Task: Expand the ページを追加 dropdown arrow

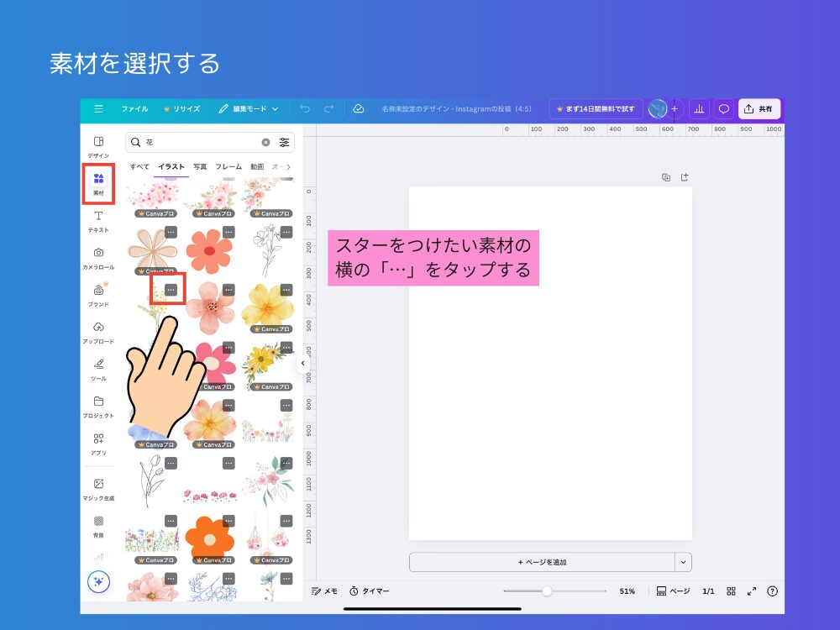Action: 683,562
